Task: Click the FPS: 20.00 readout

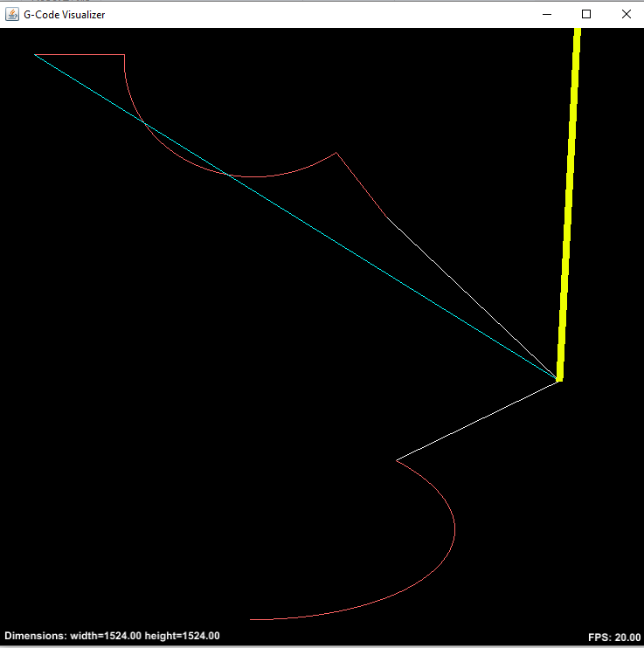Action: pos(614,638)
